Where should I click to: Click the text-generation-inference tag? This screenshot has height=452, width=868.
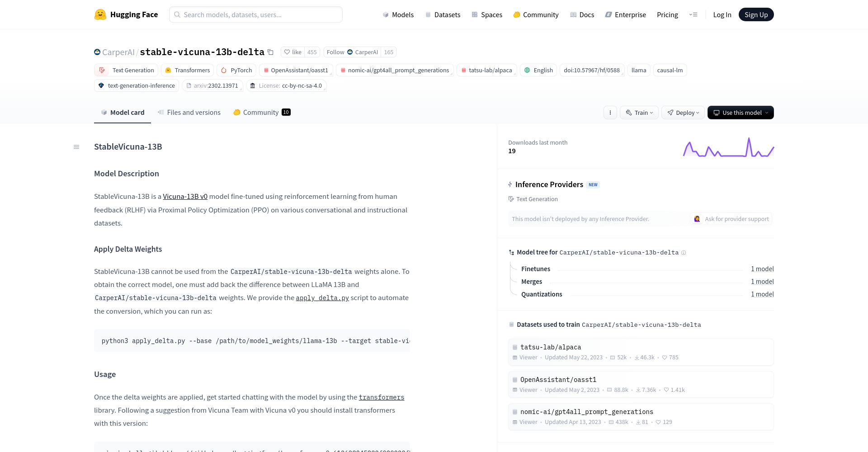tap(137, 85)
